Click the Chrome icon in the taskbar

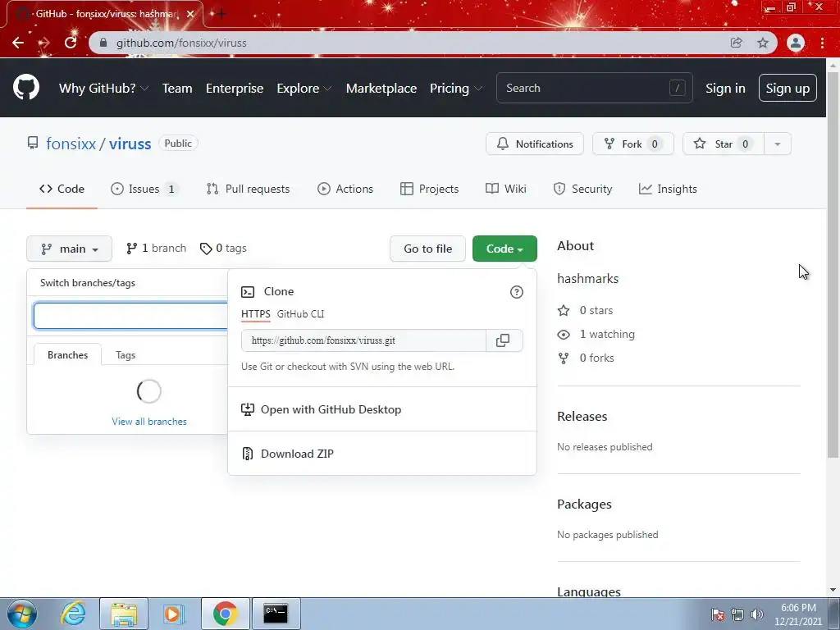(x=225, y=614)
